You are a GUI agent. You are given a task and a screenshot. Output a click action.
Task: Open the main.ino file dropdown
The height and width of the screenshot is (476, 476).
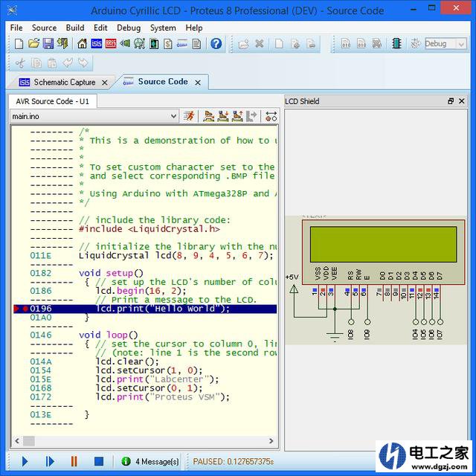(173, 116)
